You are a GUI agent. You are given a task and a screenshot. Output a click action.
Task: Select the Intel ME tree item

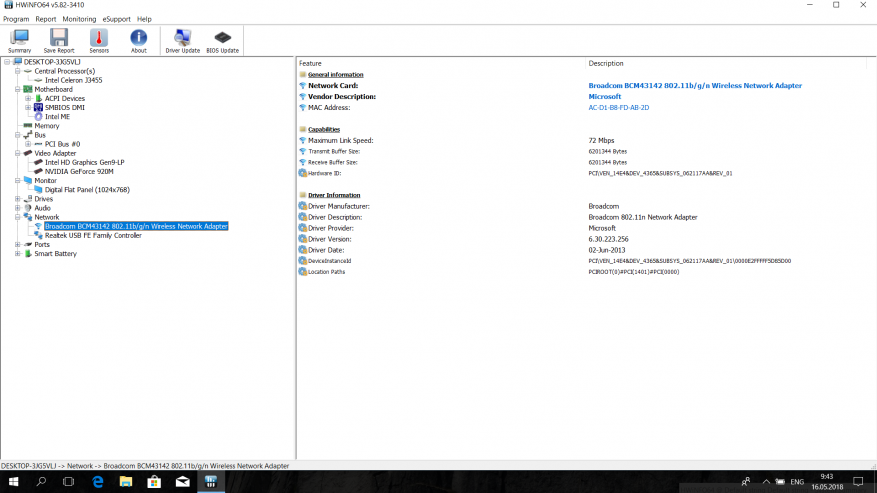[x=57, y=117]
